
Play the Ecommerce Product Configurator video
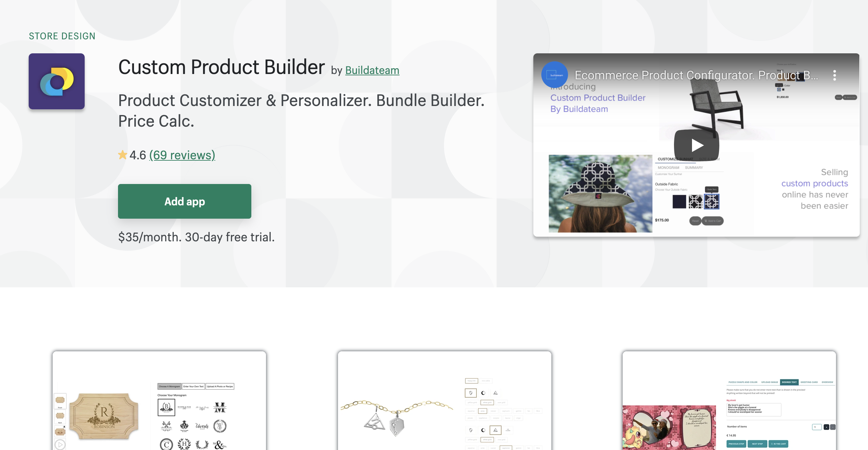pyautogui.click(x=696, y=145)
